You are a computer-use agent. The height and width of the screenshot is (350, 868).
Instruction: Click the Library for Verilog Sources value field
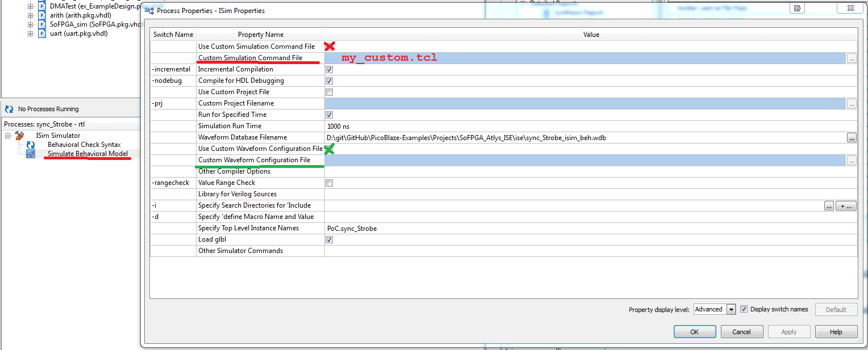click(x=591, y=194)
